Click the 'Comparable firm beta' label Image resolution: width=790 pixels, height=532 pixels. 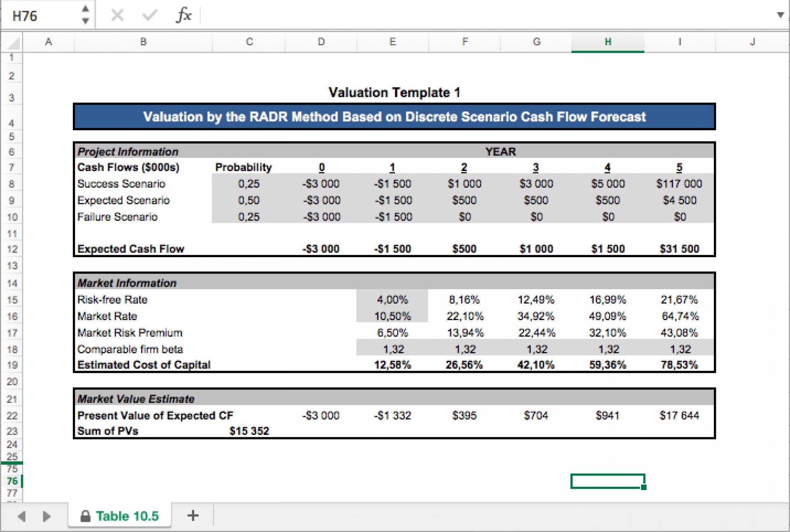click(130, 349)
